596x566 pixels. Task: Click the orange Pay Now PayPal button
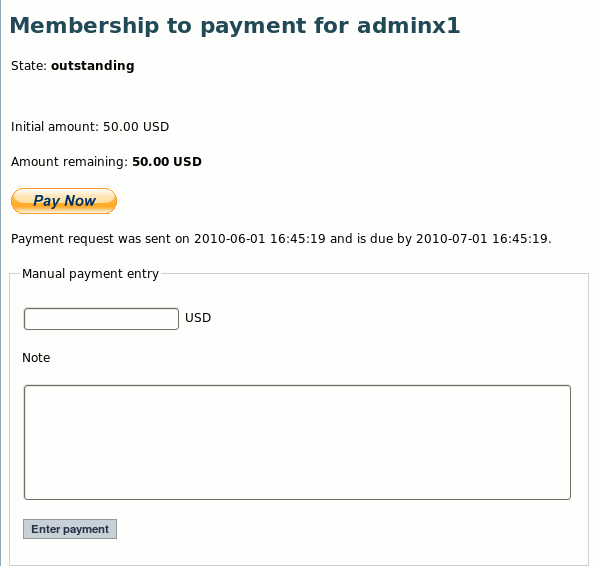click(64, 201)
